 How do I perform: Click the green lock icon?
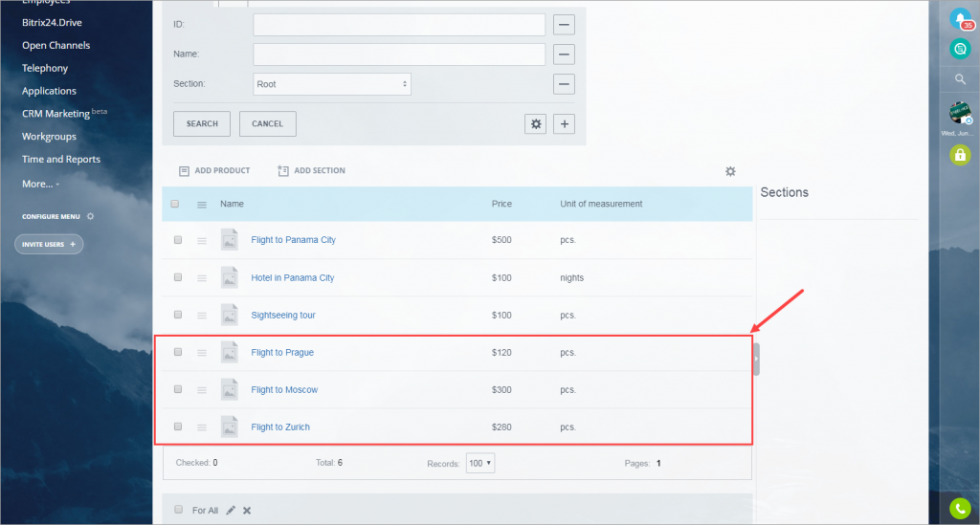(960, 155)
